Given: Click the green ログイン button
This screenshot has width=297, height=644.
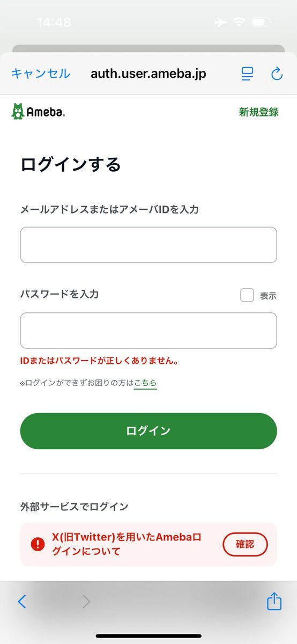Looking at the screenshot, I should click(x=148, y=431).
